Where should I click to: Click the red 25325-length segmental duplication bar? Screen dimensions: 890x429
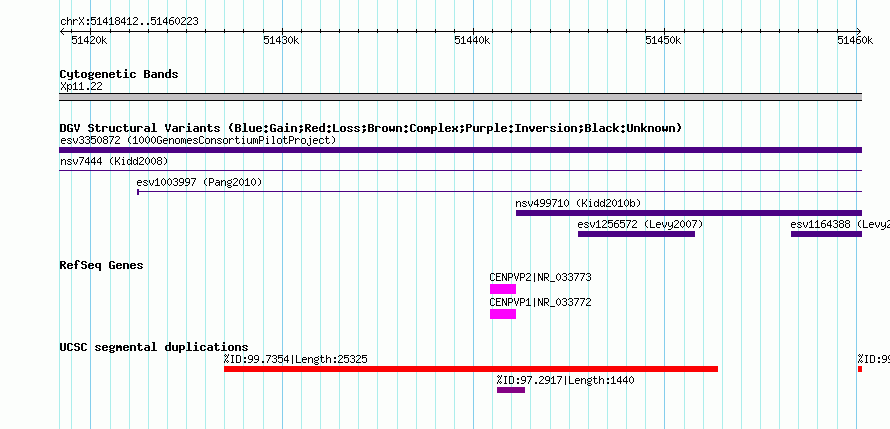[x=471, y=369]
